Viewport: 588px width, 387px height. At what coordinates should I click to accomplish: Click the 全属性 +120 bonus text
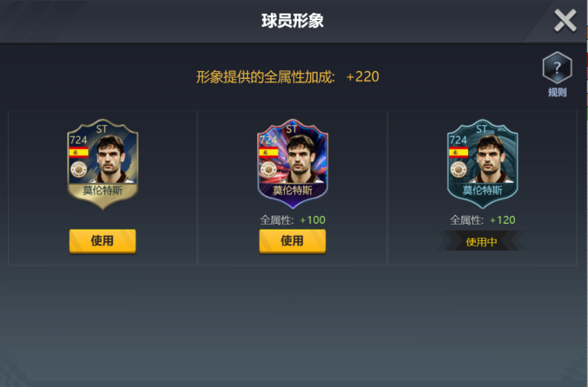click(x=482, y=220)
